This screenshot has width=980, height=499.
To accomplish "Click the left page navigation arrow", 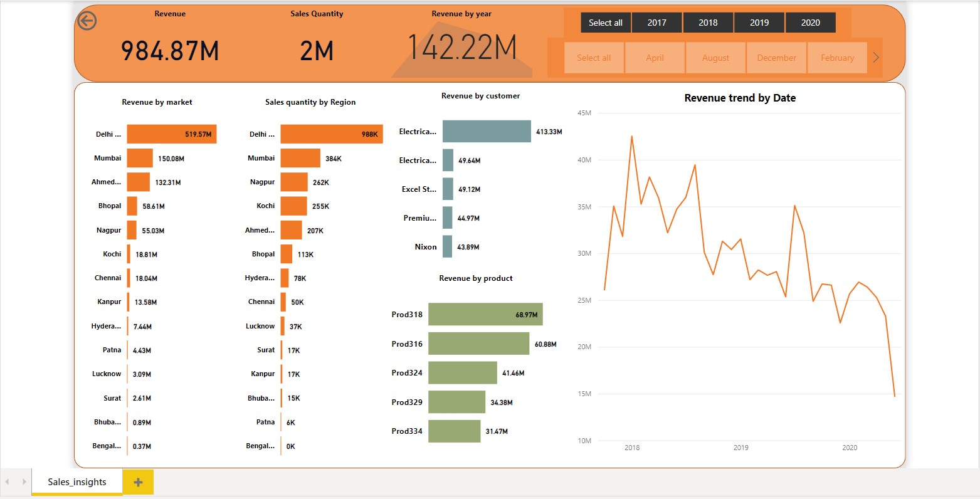I will click(9, 481).
